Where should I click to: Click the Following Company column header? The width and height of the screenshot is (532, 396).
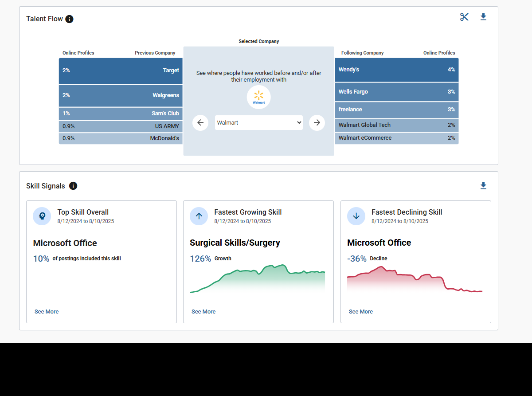[x=363, y=53]
